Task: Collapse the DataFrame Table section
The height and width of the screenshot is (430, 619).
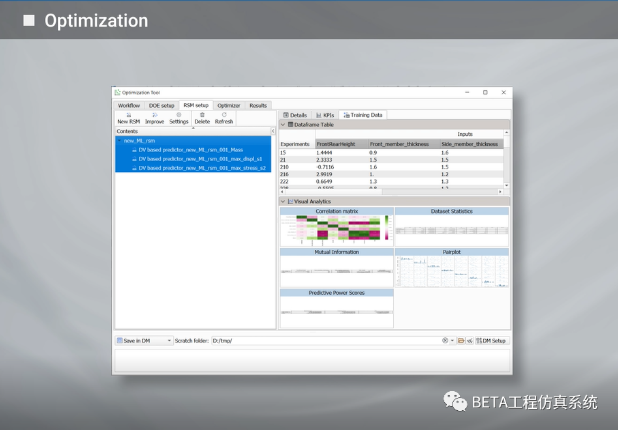Action: click(x=283, y=124)
